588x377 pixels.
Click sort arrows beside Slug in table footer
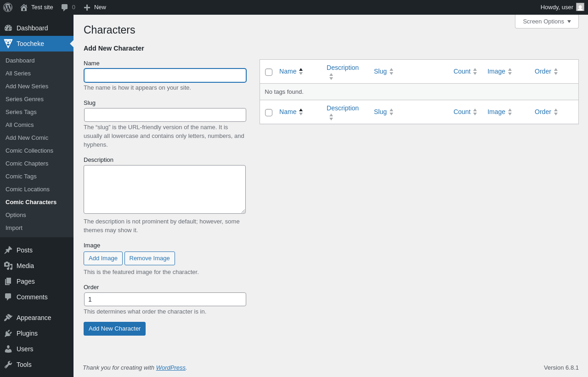point(391,112)
